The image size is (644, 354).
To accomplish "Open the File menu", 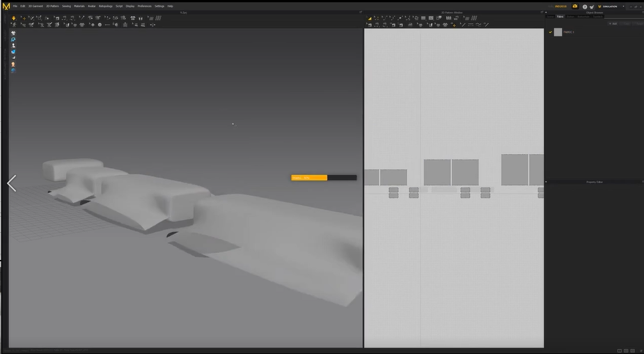I will (x=15, y=6).
